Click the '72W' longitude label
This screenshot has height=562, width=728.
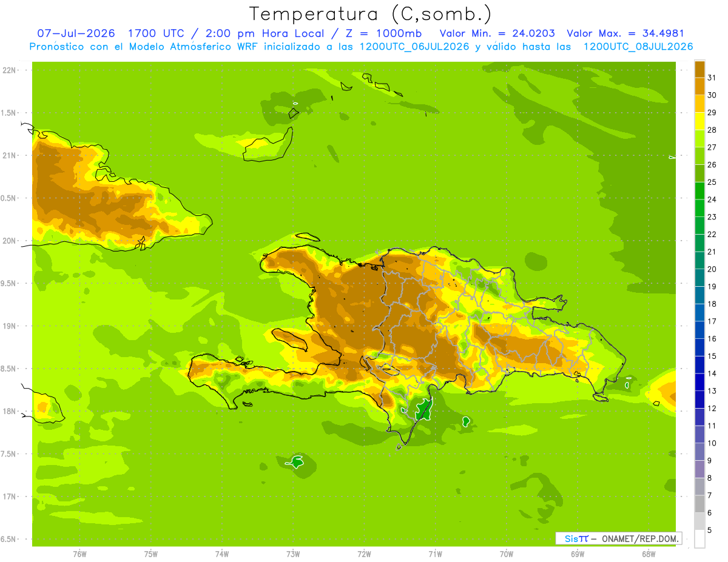coord(364,554)
